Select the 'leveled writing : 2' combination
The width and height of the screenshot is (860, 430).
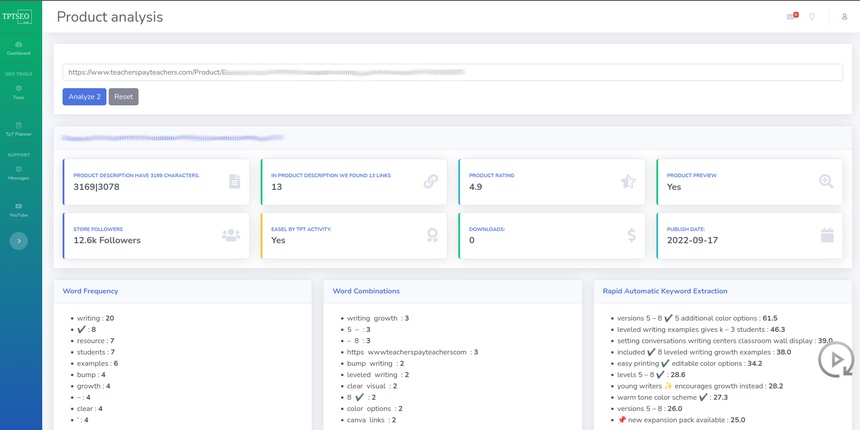[378, 375]
